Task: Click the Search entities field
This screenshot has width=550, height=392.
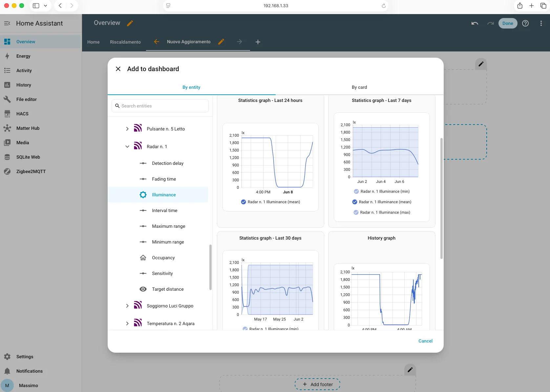Action: 160,106
